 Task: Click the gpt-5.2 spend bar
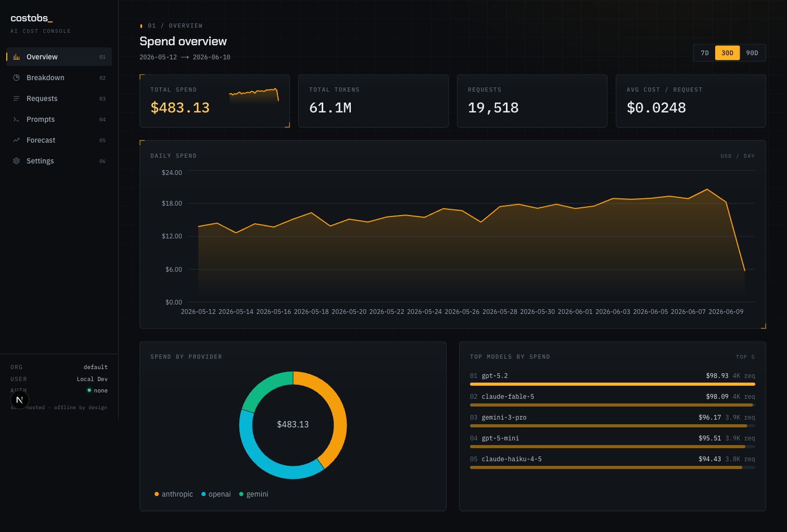tap(613, 384)
